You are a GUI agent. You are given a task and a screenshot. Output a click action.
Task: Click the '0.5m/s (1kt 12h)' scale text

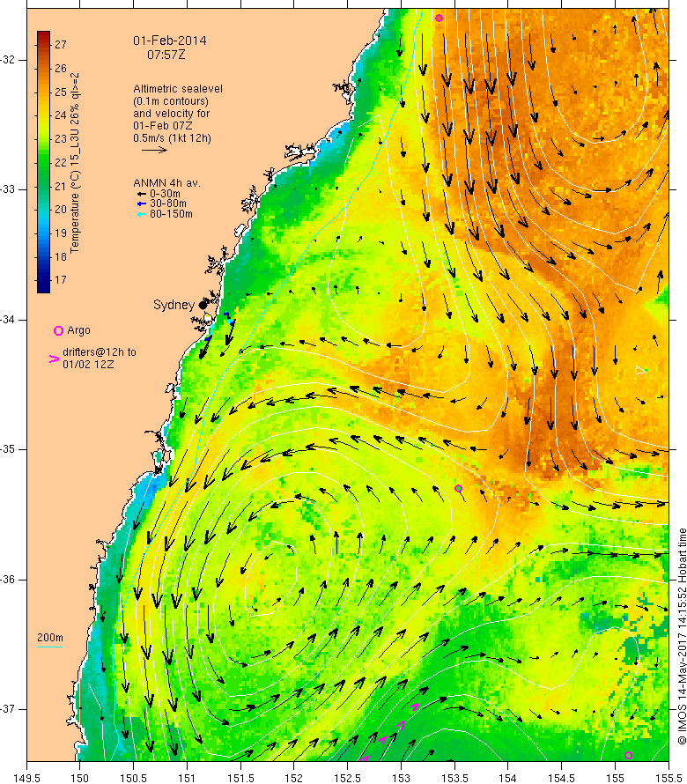[x=172, y=138]
